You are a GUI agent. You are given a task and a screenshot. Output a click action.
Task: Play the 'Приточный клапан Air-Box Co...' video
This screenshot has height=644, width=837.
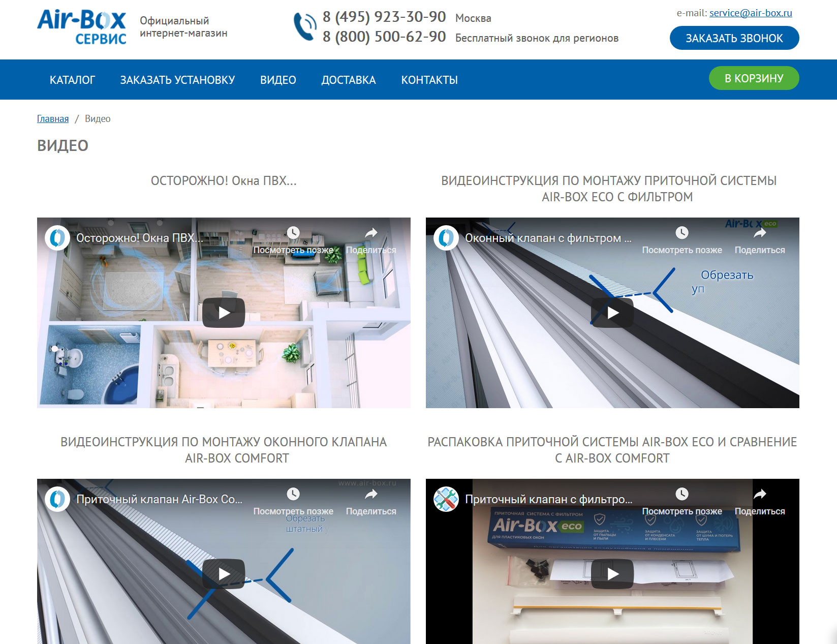[x=224, y=574]
